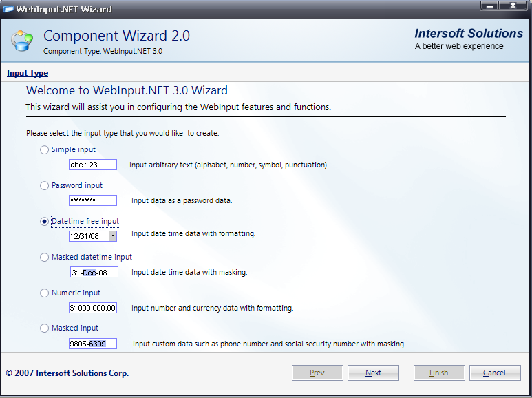Image resolution: width=532 pixels, height=398 pixels.
Task: Click the $1000.000.00 numeric field
Action: click(x=93, y=308)
